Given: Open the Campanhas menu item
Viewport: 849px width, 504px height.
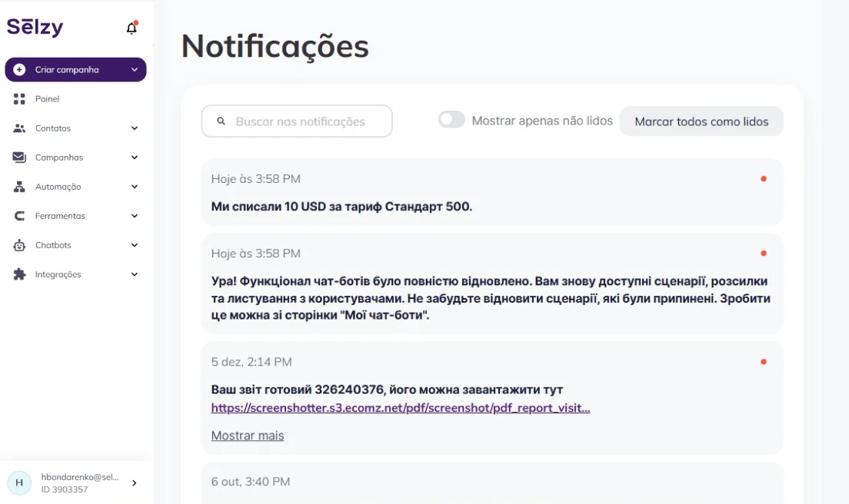Looking at the screenshot, I should (x=59, y=157).
